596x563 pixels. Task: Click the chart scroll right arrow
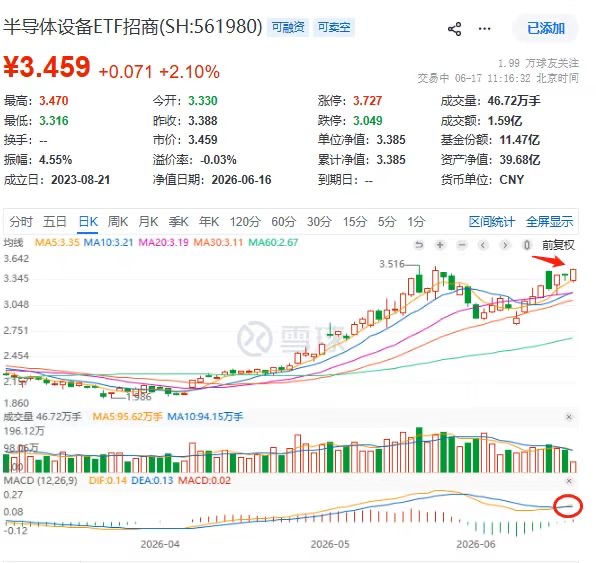click(x=505, y=245)
